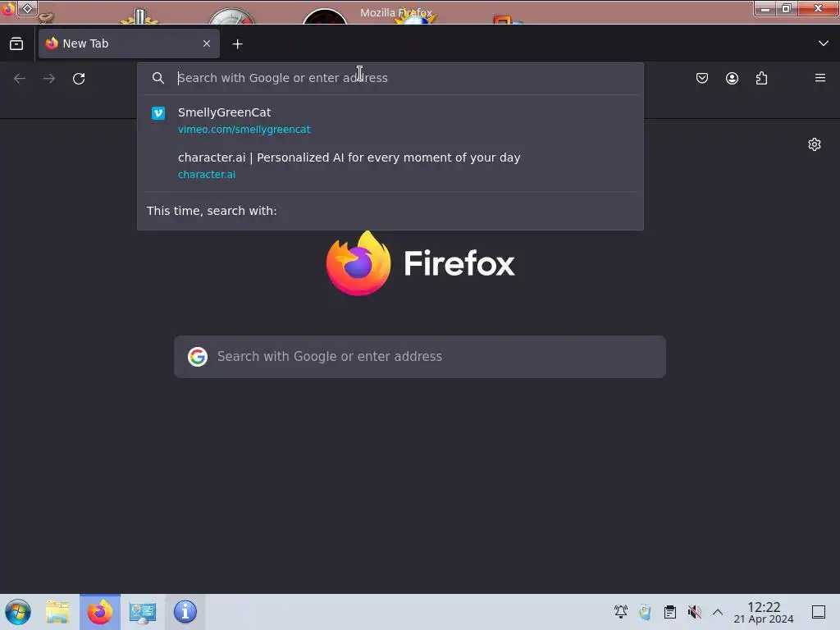Open the file manager from the taskbar

[57, 612]
